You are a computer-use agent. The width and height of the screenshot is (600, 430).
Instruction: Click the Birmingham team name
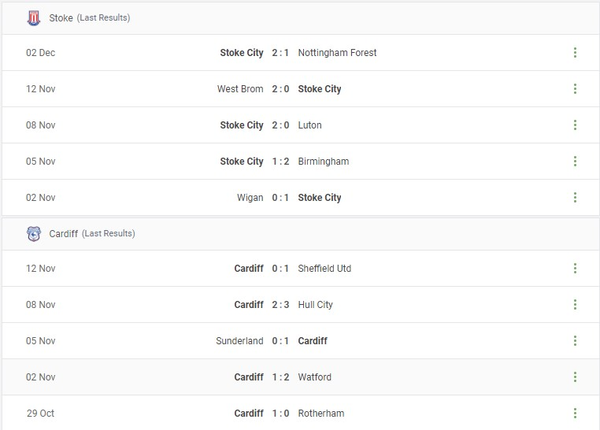point(323,161)
